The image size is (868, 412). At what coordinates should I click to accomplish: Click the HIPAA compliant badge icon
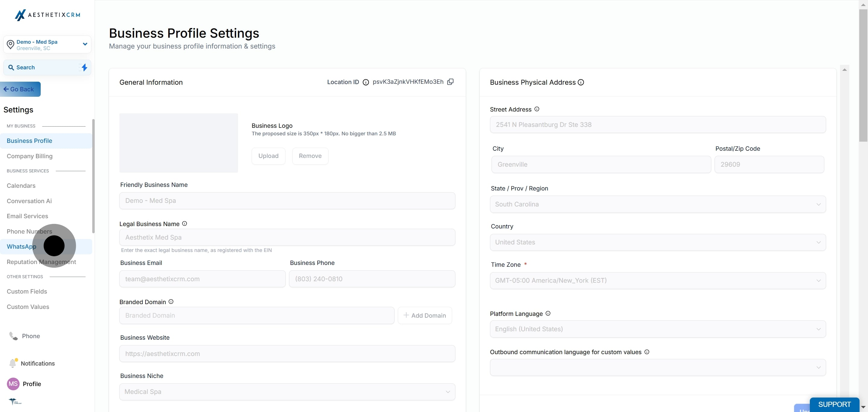click(15, 401)
